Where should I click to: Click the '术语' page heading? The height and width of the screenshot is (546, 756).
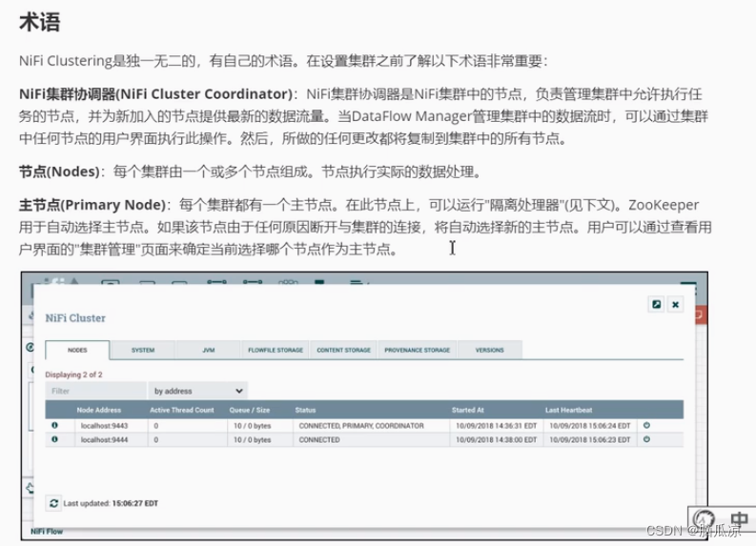pos(39,22)
